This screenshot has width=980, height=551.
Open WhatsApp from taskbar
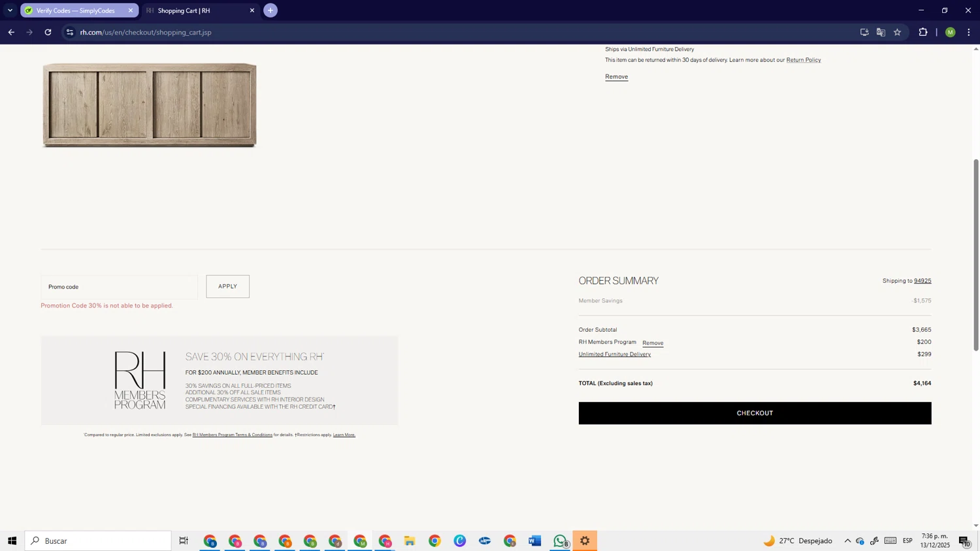click(561, 541)
